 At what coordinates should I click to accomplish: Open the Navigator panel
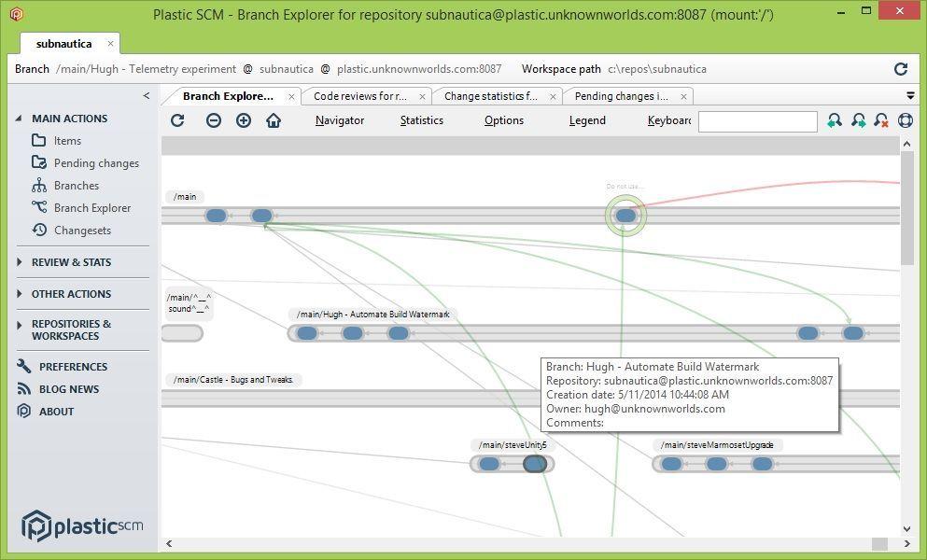pyautogui.click(x=340, y=120)
